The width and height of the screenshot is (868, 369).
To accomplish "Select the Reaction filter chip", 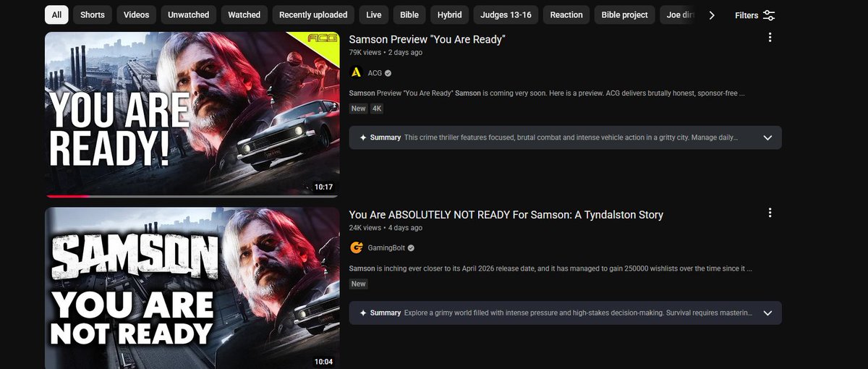I will click(x=566, y=14).
